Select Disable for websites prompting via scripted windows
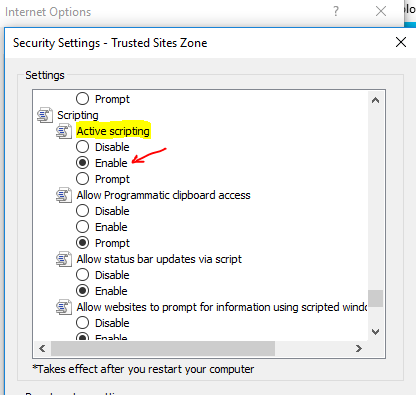 82,323
